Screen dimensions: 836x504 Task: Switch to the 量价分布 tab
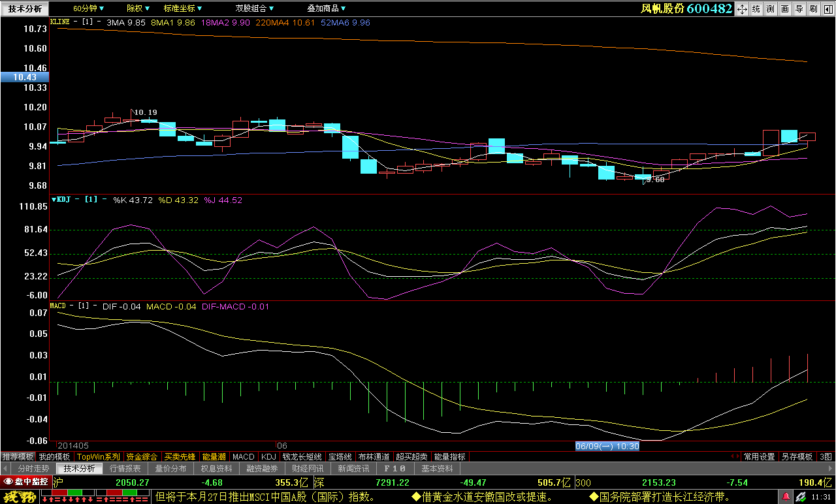point(170,469)
